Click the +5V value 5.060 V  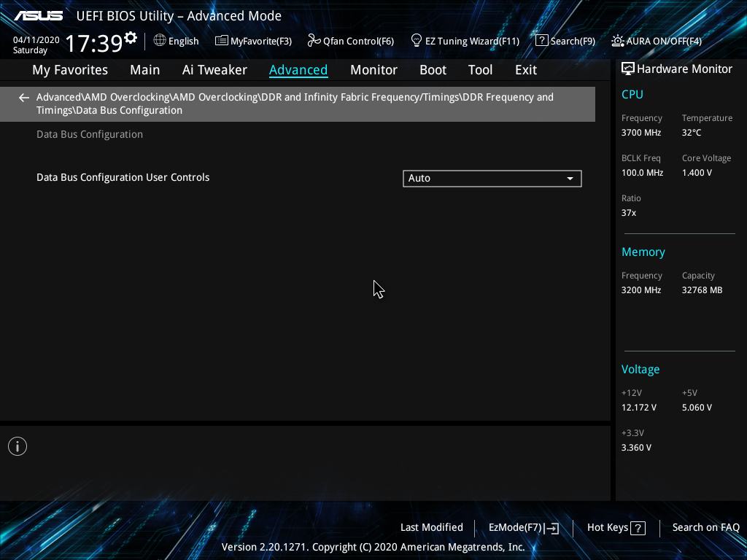pyautogui.click(x=697, y=408)
